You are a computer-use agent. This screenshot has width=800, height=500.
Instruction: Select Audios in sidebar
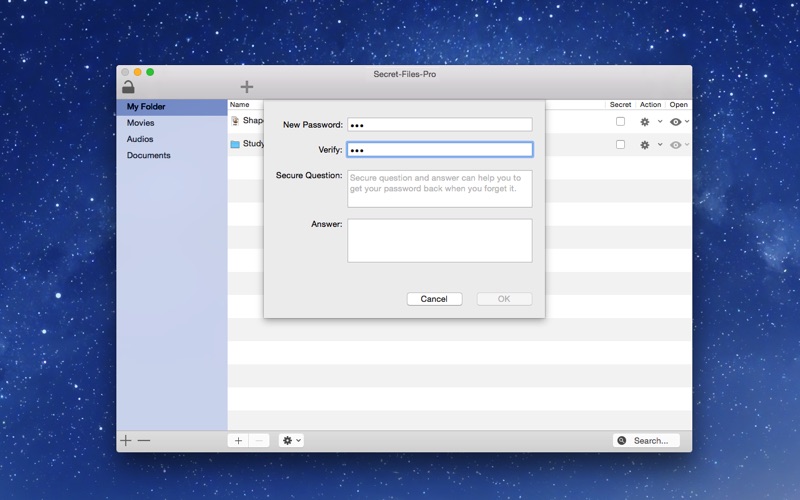172,139
